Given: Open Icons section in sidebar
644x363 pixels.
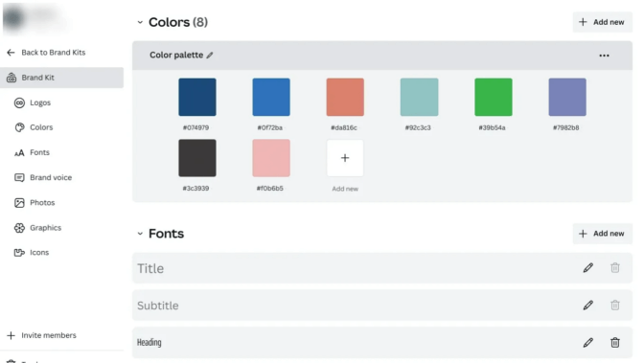Looking at the screenshot, I should pos(39,253).
